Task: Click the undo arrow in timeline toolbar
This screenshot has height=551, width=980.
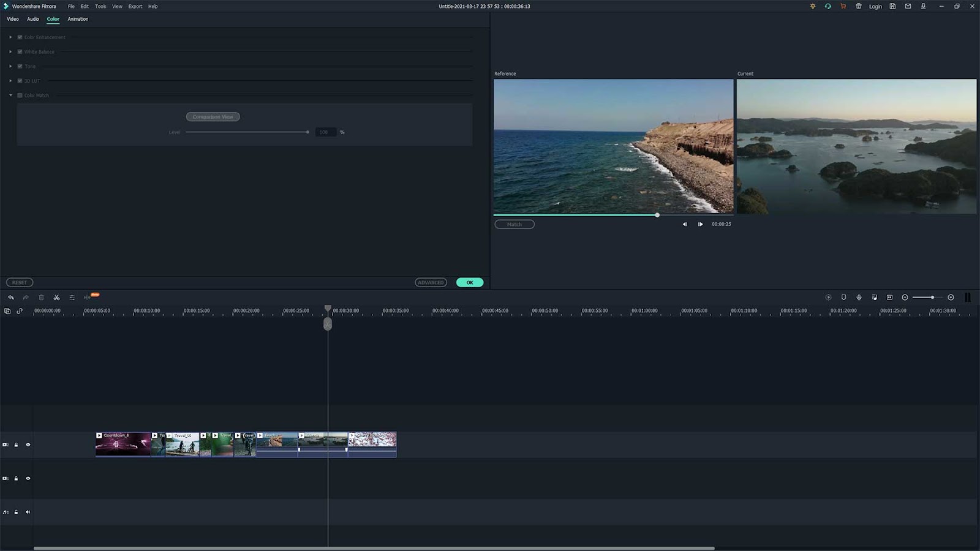Action: coord(10,298)
